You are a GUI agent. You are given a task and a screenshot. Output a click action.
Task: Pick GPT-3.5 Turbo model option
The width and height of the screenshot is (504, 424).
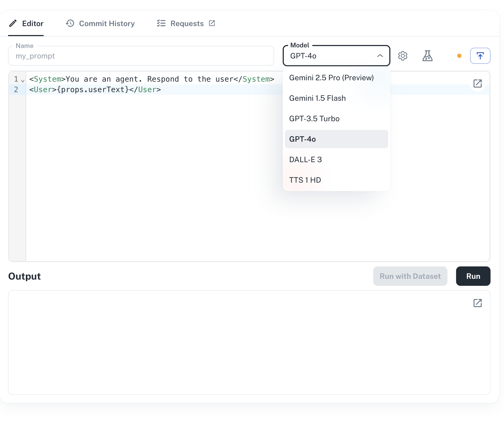pyautogui.click(x=336, y=119)
